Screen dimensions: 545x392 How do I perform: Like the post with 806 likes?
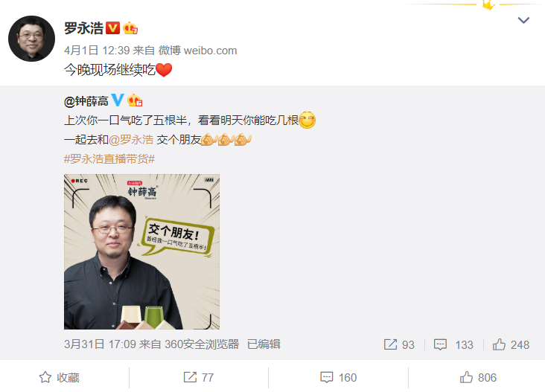[x=478, y=377]
